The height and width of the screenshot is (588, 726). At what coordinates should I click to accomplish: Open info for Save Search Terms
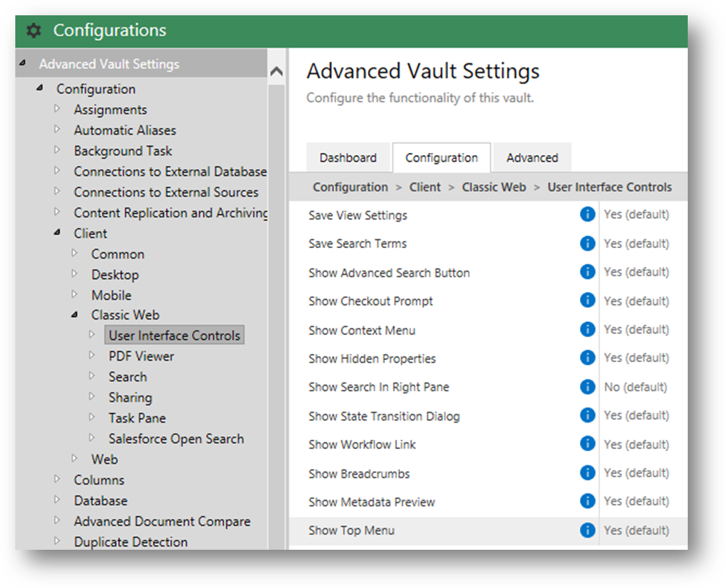pyautogui.click(x=587, y=243)
